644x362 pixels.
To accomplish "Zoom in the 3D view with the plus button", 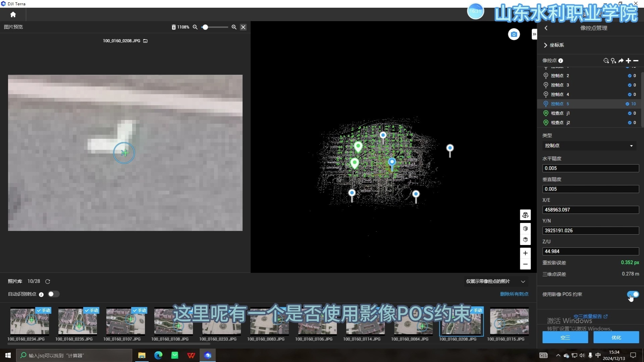I will click(x=525, y=253).
